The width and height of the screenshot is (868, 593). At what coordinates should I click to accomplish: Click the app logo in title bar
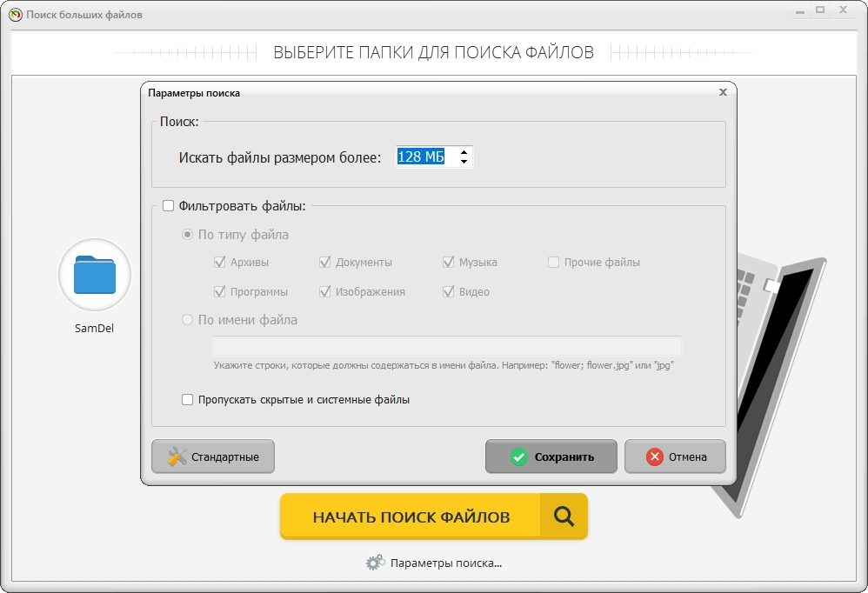coord(15,15)
